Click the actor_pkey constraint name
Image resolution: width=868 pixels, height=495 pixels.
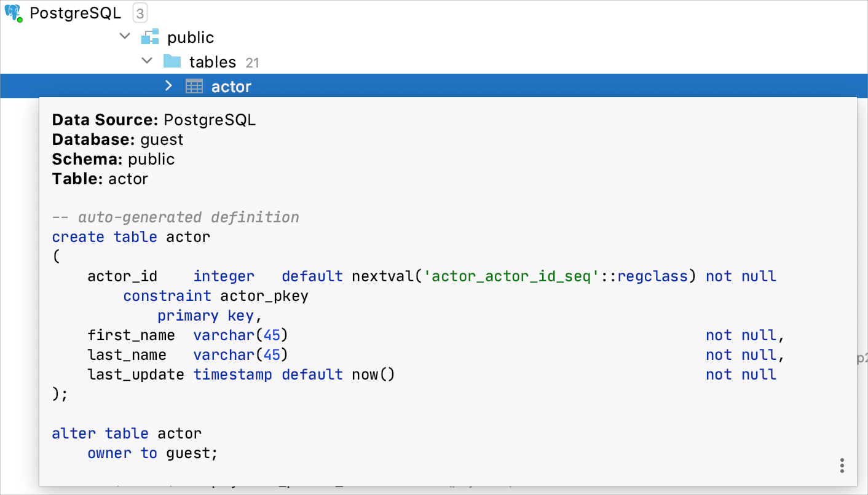pyautogui.click(x=264, y=296)
